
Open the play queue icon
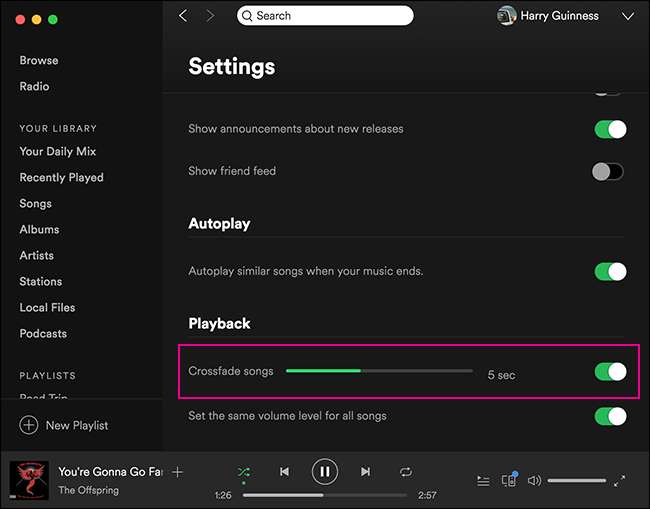point(483,481)
